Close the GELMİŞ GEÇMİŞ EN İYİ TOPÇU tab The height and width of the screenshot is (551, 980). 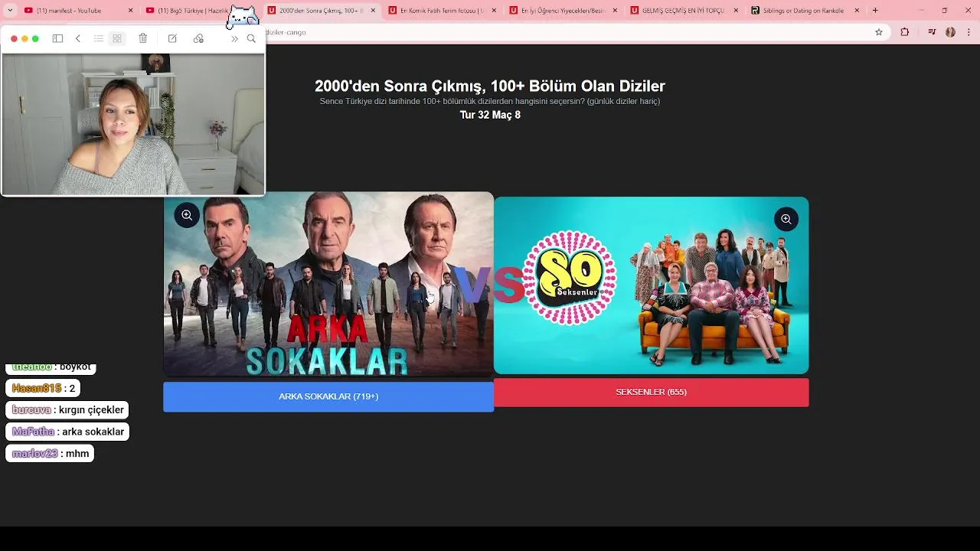[736, 11]
